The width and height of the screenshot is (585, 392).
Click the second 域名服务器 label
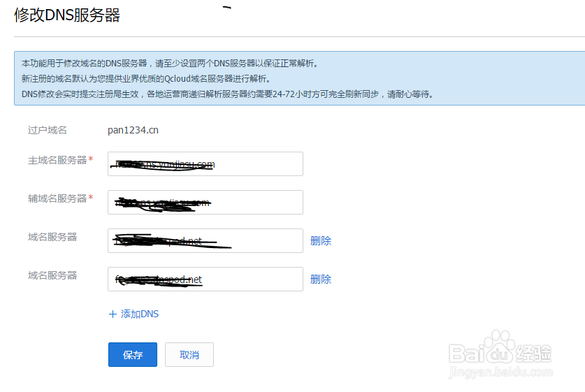pos(52,275)
